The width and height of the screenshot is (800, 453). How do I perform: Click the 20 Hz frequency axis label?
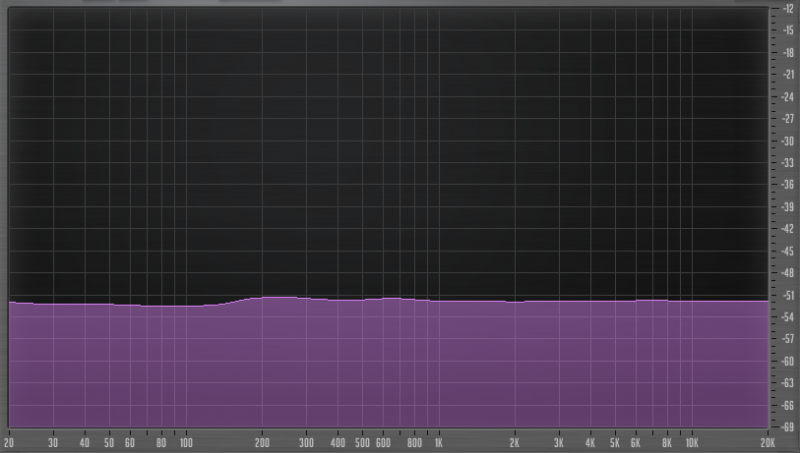click(10, 442)
